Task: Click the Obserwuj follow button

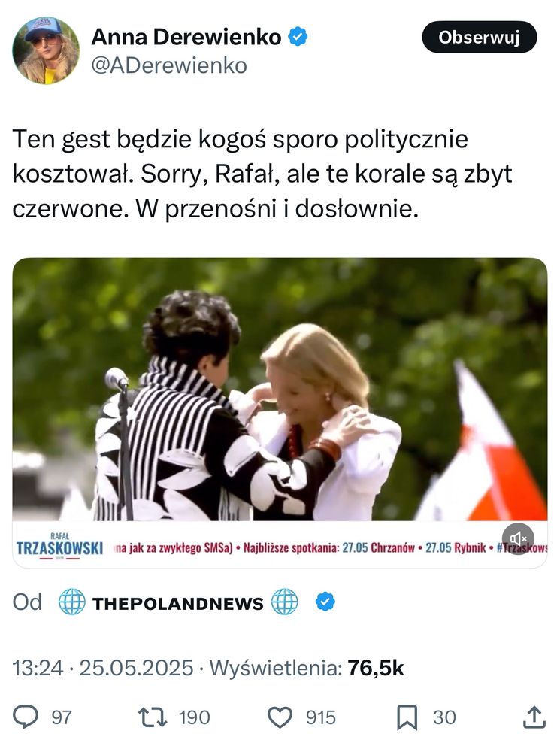Action: [x=479, y=37]
